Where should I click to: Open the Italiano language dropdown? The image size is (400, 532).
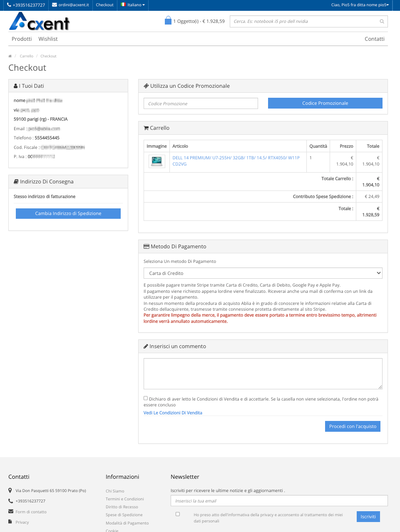[x=133, y=5]
